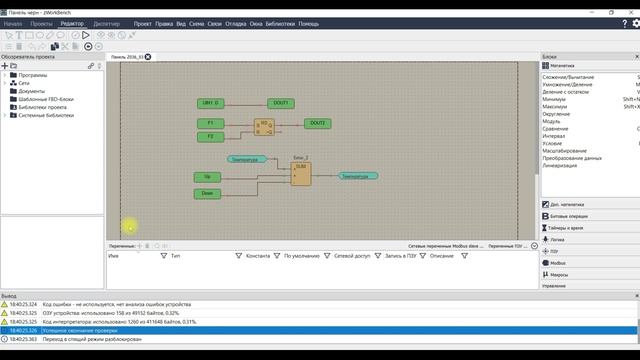This screenshot has height=360, width=640.
Task: Select the pencil line tool
Action: [50, 36]
